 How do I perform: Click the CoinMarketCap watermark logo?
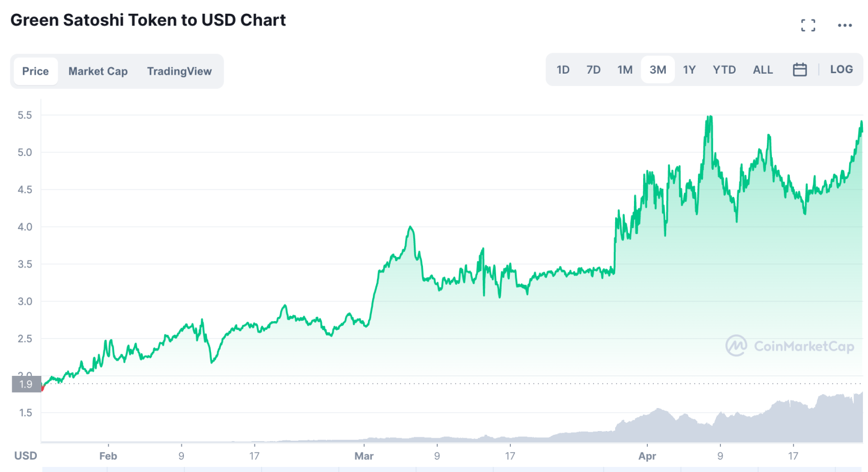(789, 346)
